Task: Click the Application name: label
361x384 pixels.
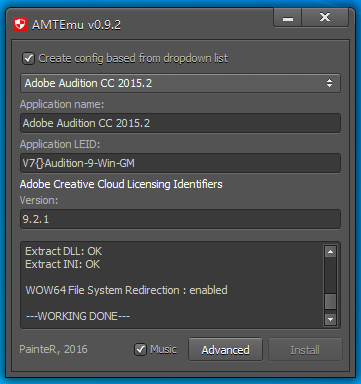Action: tap(62, 104)
